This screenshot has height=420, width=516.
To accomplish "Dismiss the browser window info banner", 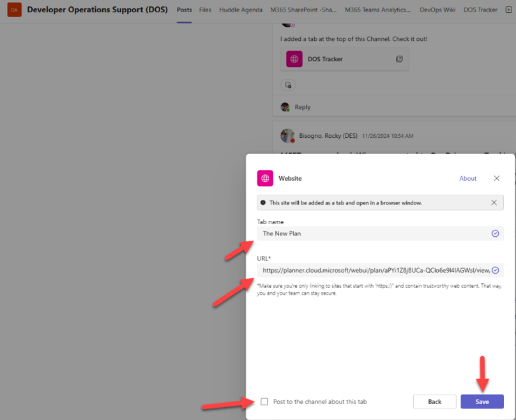I will click(x=494, y=202).
